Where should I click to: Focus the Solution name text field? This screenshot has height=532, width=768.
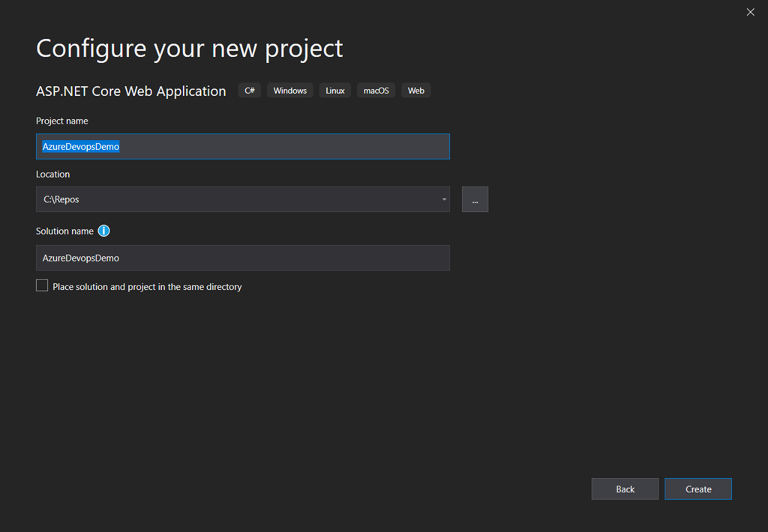[243, 258]
